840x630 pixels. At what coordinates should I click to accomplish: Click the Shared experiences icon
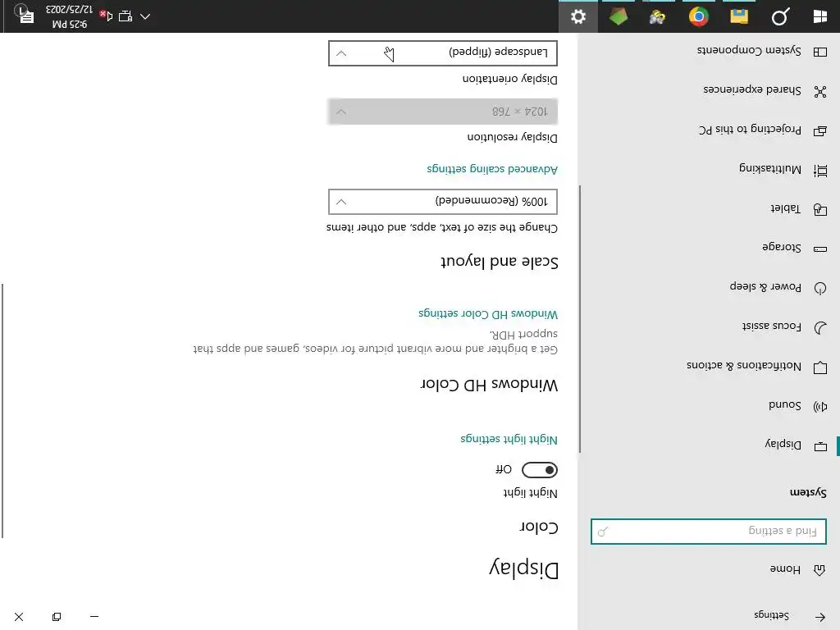coord(820,92)
